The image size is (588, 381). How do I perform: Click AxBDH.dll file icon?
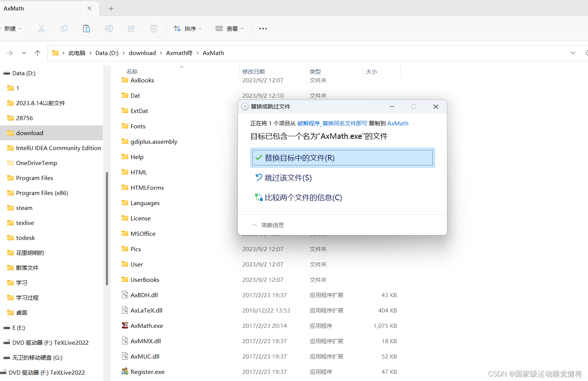(x=125, y=295)
